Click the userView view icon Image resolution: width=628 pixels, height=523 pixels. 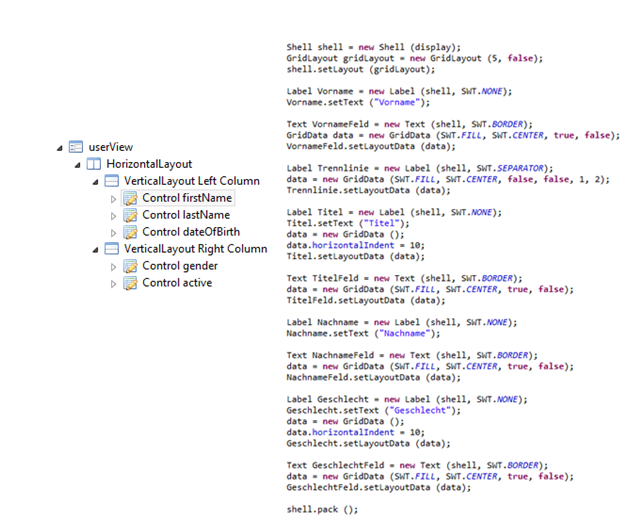[x=76, y=147]
